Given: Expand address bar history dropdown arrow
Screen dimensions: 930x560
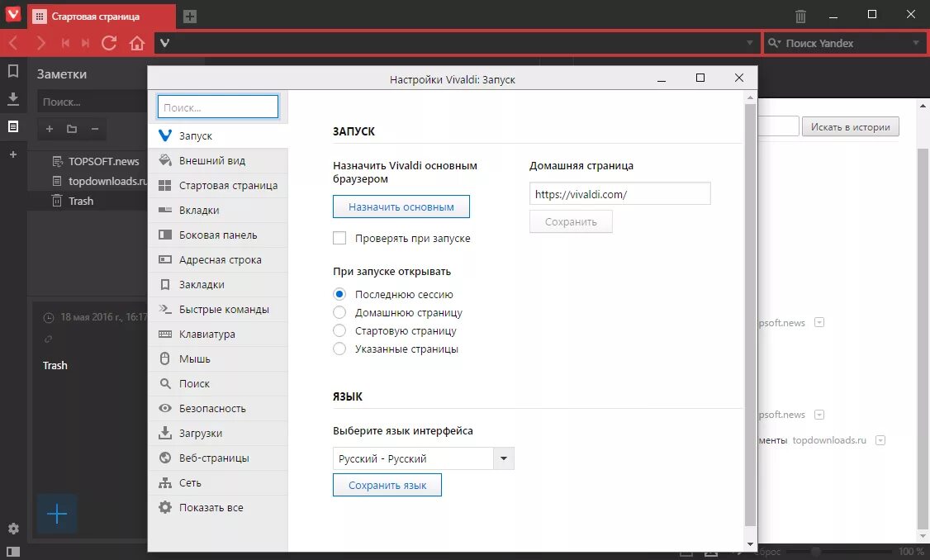Looking at the screenshot, I should pos(750,43).
